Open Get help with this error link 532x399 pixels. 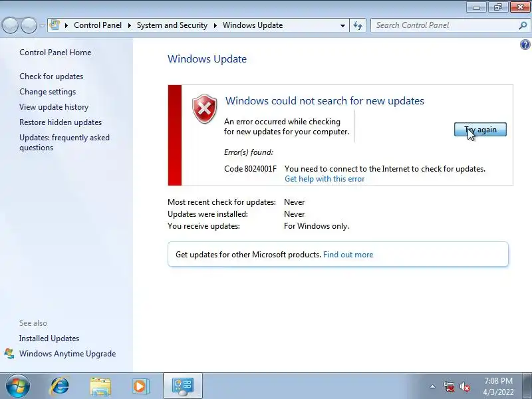[x=325, y=179]
